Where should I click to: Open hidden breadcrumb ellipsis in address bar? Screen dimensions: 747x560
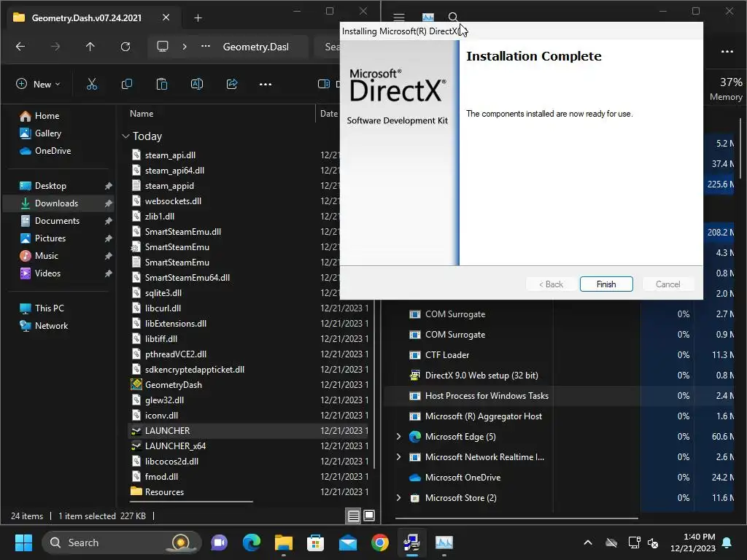pyautogui.click(x=205, y=46)
